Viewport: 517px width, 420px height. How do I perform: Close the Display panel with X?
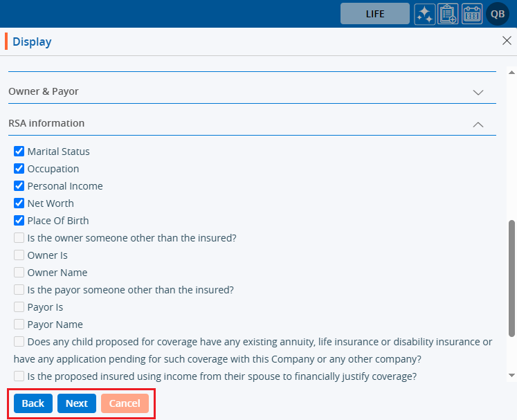507,41
